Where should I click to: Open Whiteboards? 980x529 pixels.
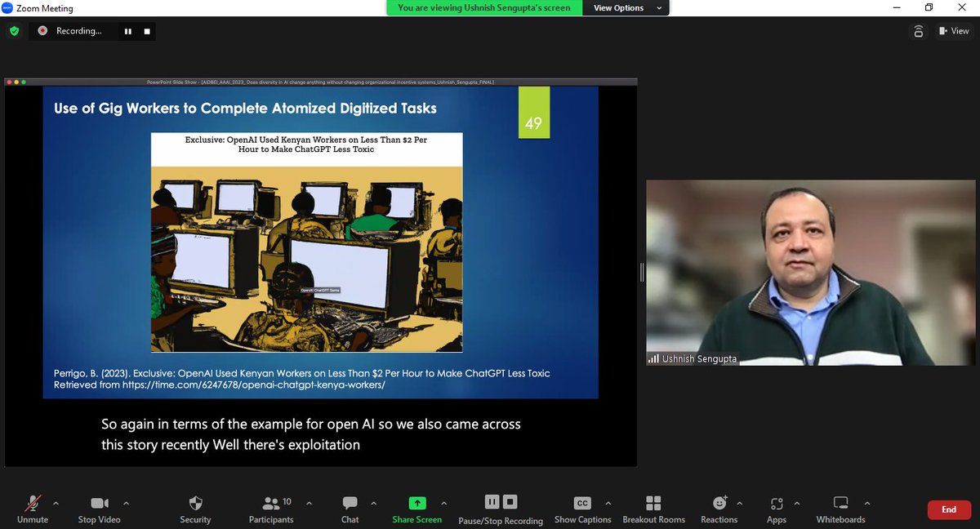(x=840, y=509)
